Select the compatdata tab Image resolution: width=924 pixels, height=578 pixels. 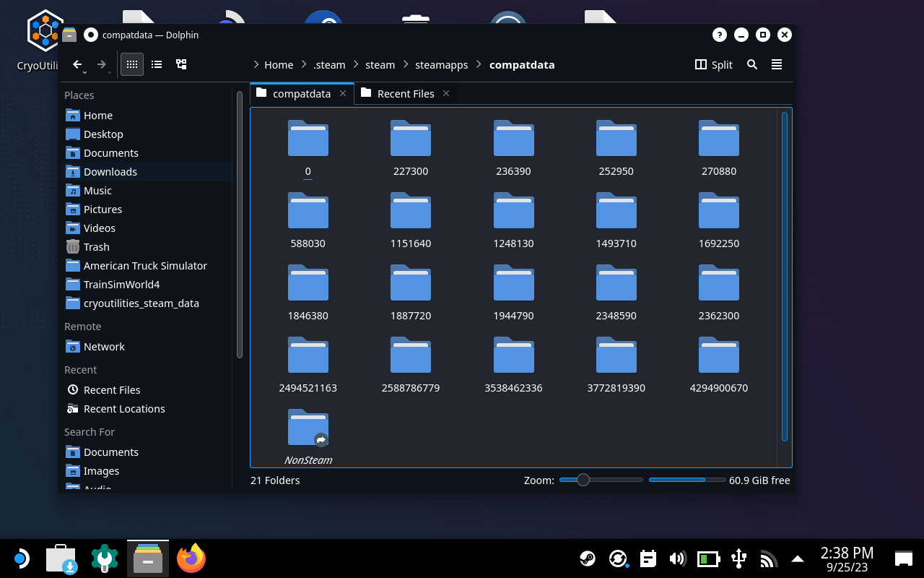301,93
